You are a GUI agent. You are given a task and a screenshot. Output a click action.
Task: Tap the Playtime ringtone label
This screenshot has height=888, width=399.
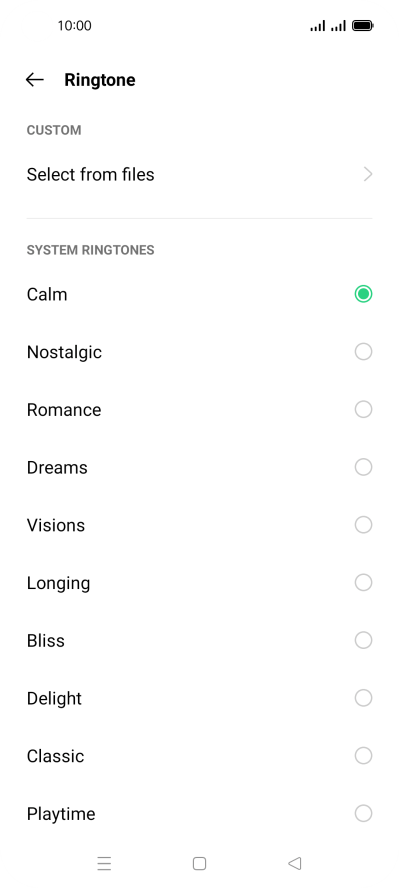(x=61, y=814)
